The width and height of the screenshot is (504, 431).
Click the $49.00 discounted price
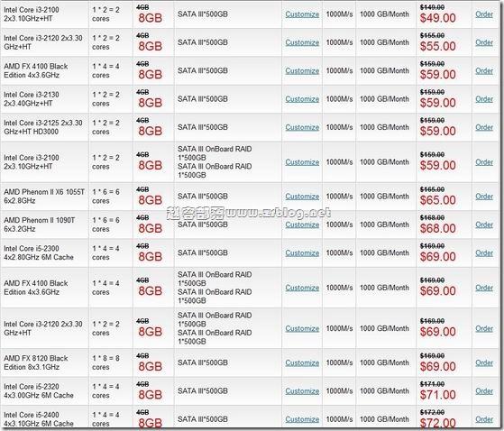point(438,18)
